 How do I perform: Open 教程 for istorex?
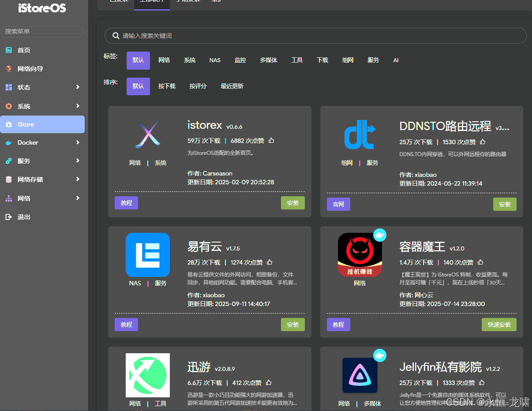point(126,203)
